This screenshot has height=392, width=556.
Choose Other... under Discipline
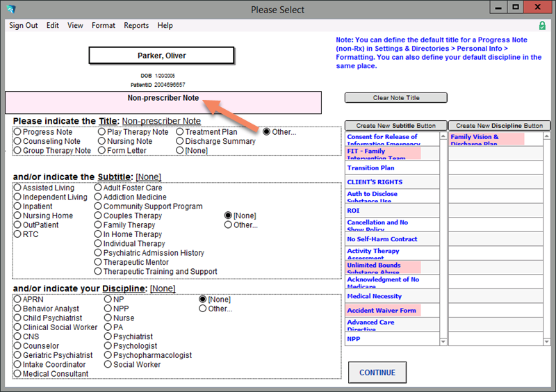pyautogui.click(x=203, y=309)
